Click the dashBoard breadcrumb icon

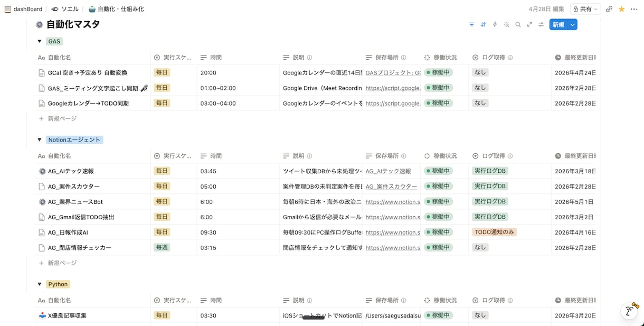point(8,9)
